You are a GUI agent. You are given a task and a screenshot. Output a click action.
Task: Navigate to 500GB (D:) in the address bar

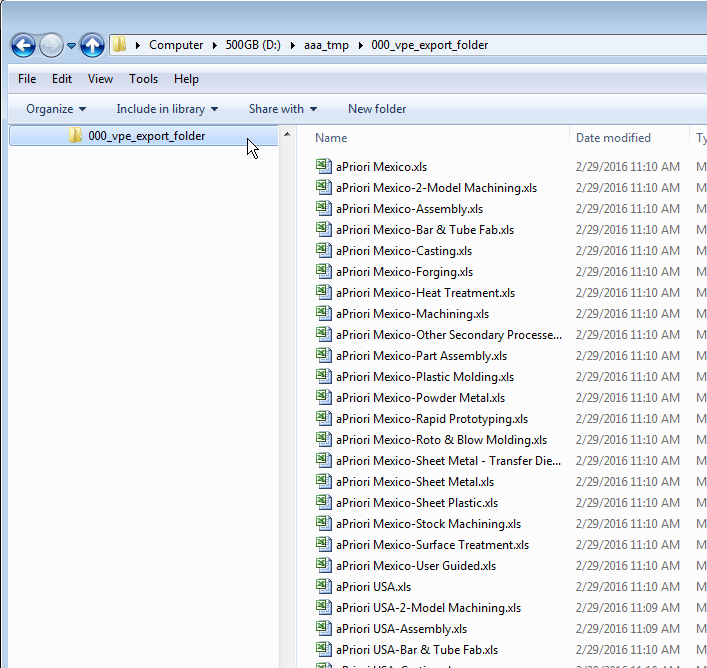253,45
